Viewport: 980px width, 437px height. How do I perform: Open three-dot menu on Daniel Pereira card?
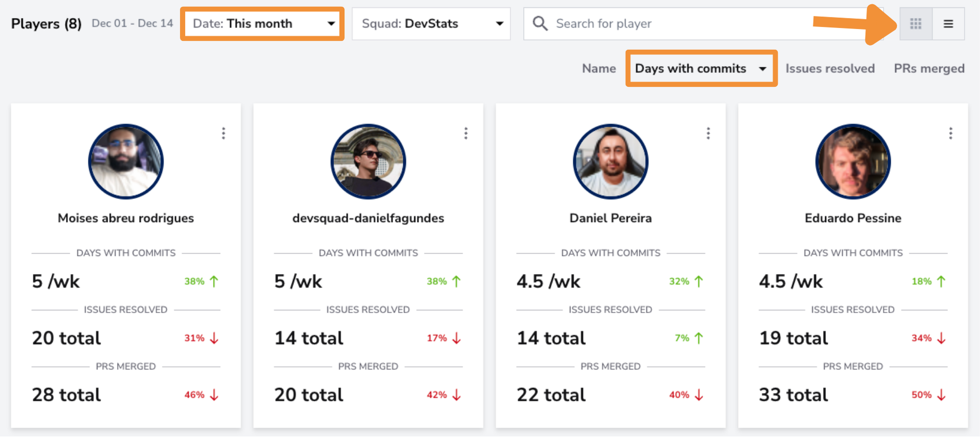(708, 133)
